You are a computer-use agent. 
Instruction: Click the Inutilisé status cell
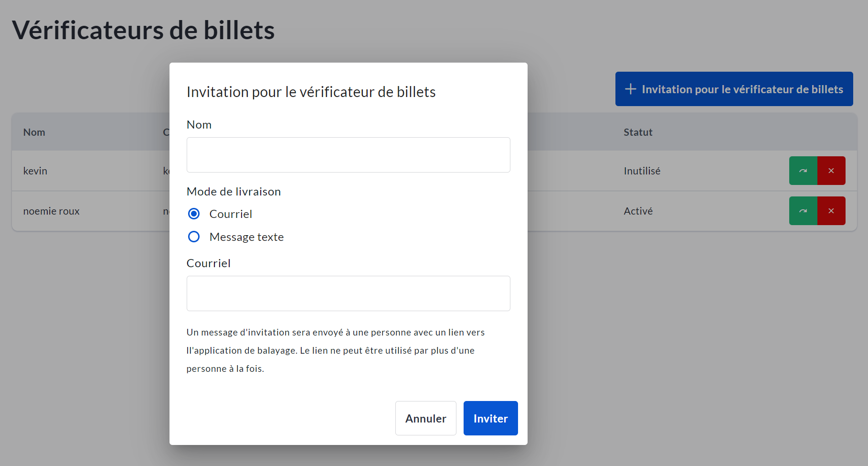[642, 171]
